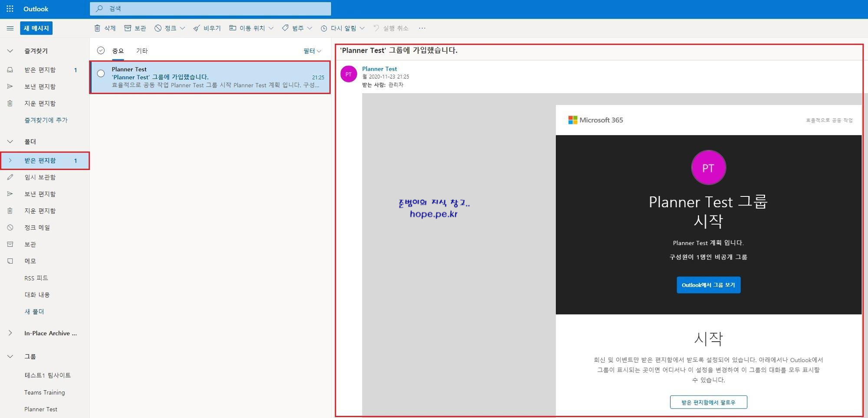Click the 보관 folder icon in the sidebar
Screen dimensions: 868x418
(10, 244)
